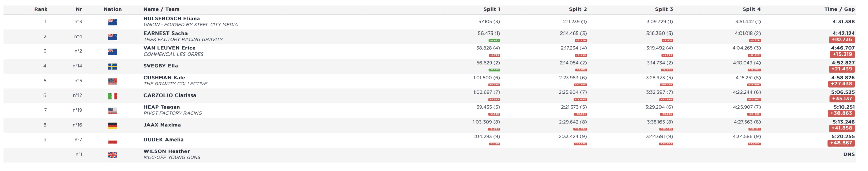Select the Name / Team column header
Viewport: 868px width, 171px height.
coord(161,9)
